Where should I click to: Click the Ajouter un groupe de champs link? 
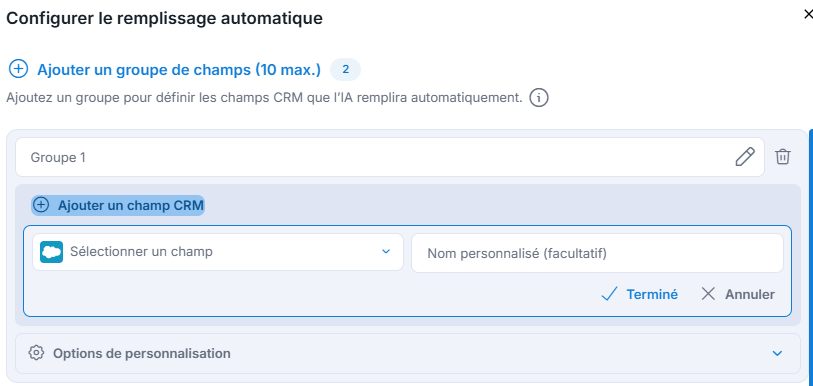(179, 70)
